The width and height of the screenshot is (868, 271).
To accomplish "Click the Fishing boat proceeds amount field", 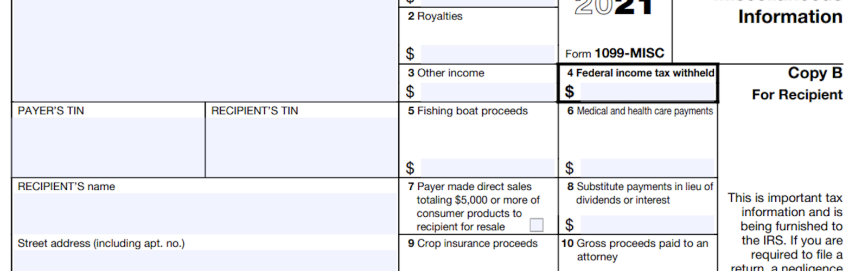I will pos(487,167).
